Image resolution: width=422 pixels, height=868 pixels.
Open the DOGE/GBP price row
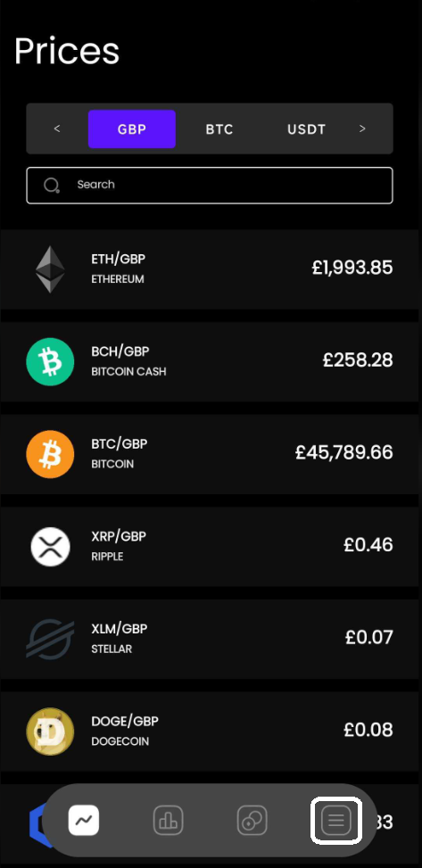(x=210, y=732)
